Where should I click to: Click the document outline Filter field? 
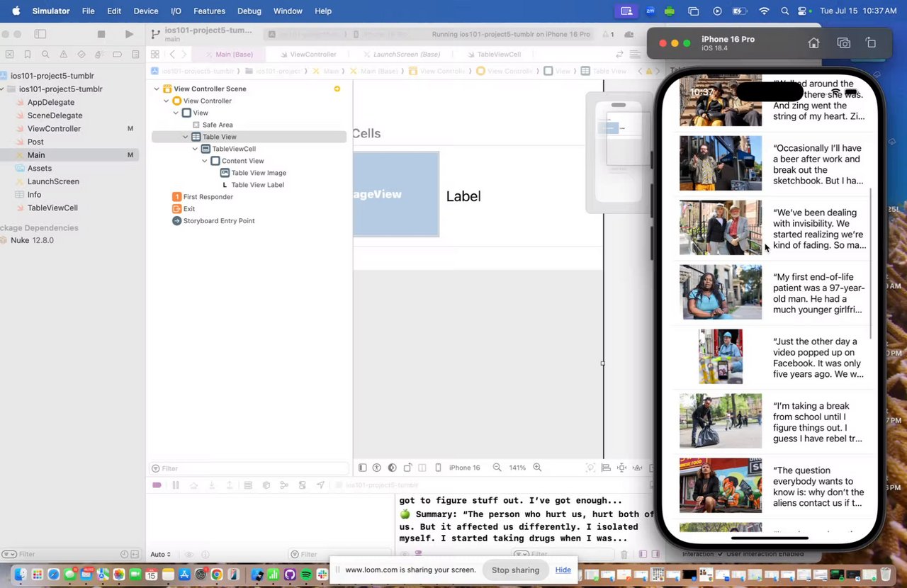[249, 468]
